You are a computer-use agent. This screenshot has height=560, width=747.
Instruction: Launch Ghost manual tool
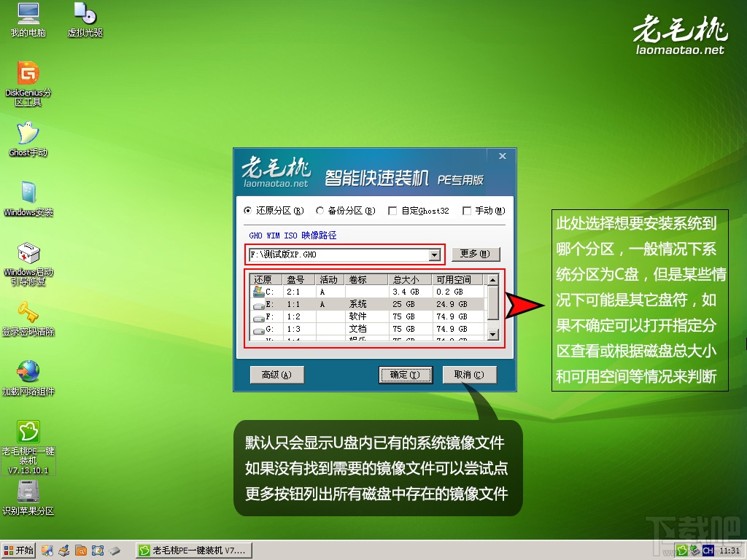point(28,137)
